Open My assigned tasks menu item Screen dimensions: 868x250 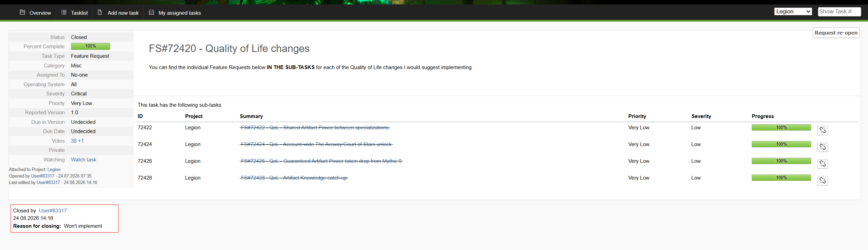click(x=180, y=13)
